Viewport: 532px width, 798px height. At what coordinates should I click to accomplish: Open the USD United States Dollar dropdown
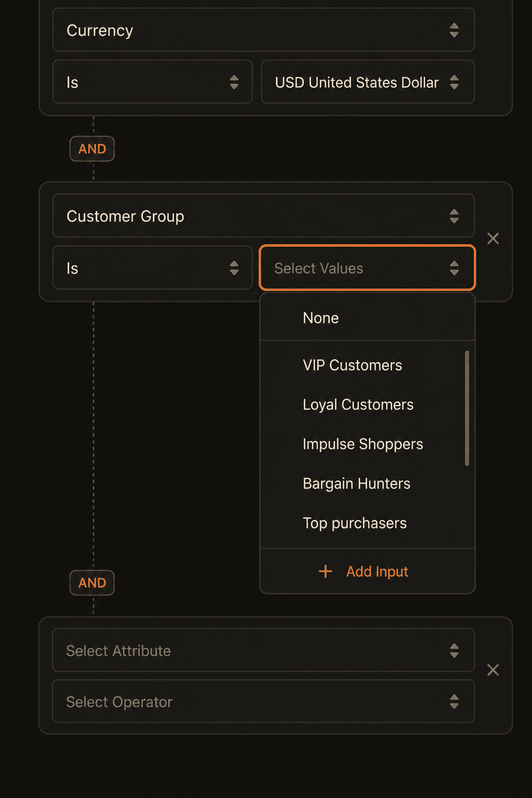[x=368, y=82]
